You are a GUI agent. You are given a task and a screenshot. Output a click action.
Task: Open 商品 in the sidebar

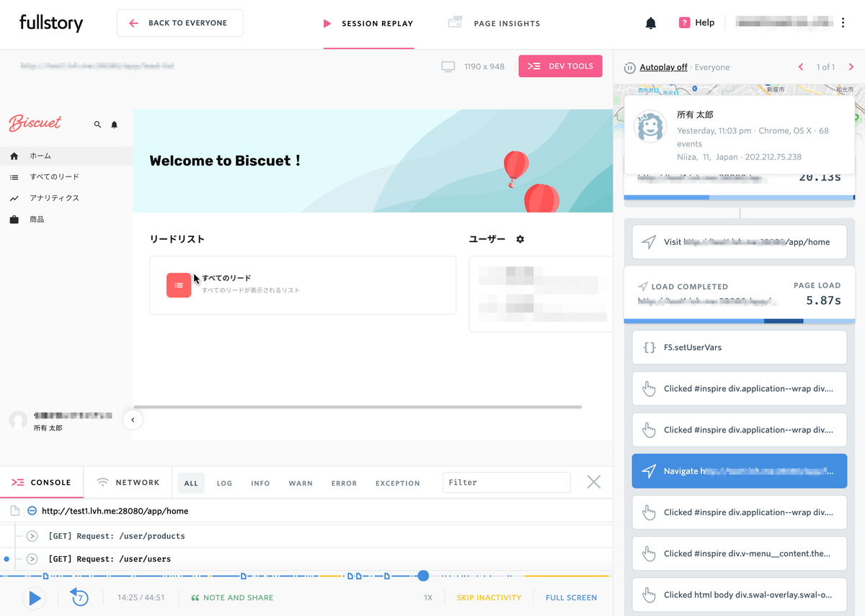coord(66,219)
